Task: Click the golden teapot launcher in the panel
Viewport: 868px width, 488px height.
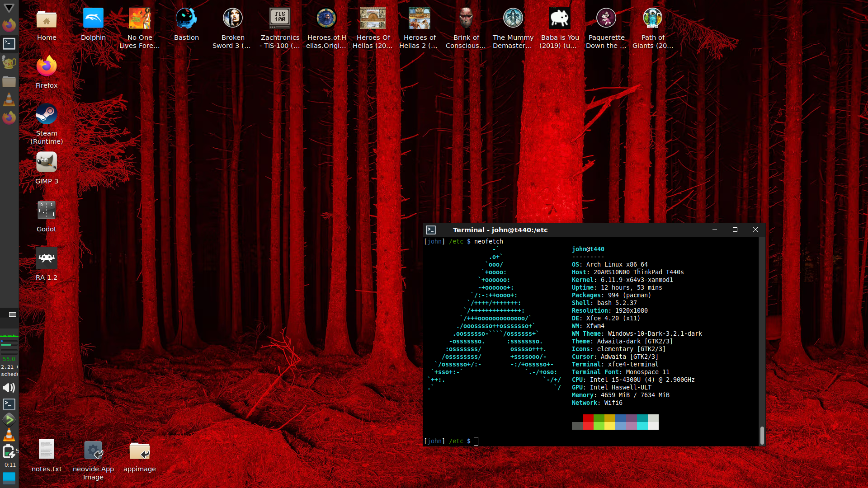Action: click(x=9, y=62)
